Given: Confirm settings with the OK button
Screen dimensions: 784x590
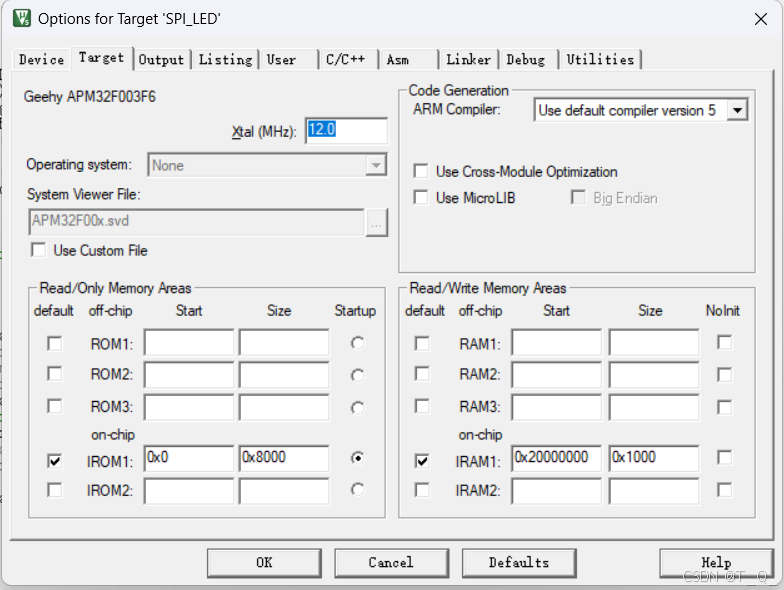Looking at the screenshot, I should tap(264, 563).
